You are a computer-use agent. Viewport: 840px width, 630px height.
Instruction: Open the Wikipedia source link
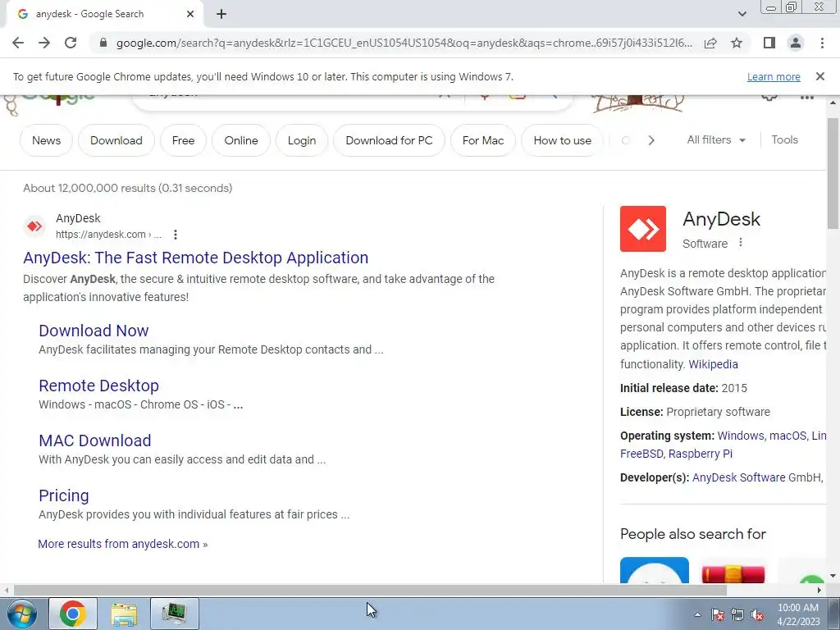point(713,364)
